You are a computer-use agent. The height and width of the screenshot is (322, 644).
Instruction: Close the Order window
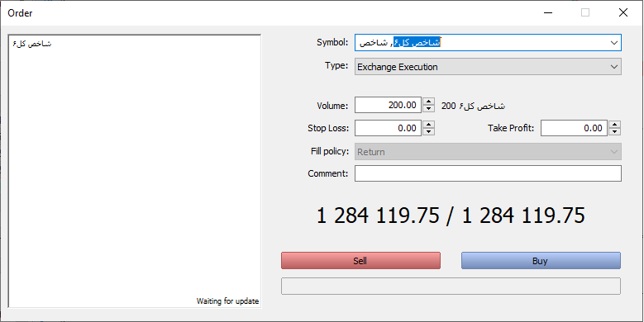623,12
